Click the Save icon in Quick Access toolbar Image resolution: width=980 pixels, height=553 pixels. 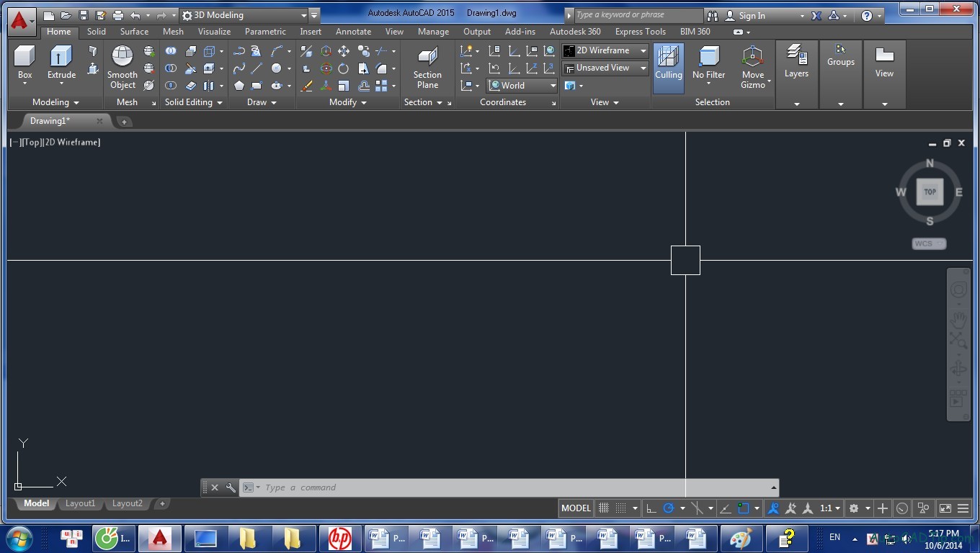[x=84, y=15]
